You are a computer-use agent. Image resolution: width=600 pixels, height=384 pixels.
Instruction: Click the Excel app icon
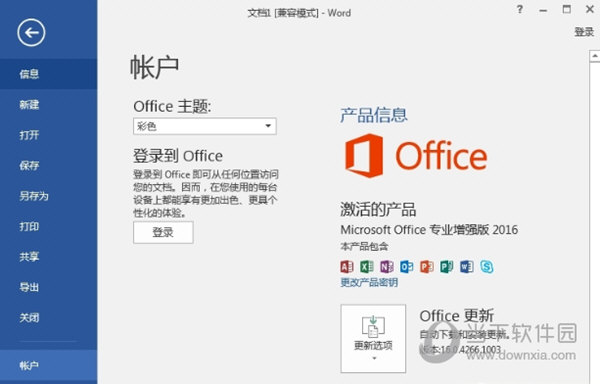point(367,266)
